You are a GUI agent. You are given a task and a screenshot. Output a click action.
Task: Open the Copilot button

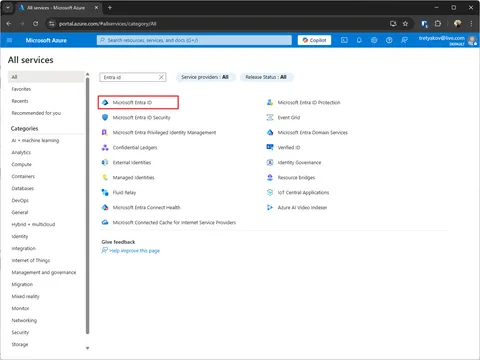pyautogui.click(x=314, y=40)
